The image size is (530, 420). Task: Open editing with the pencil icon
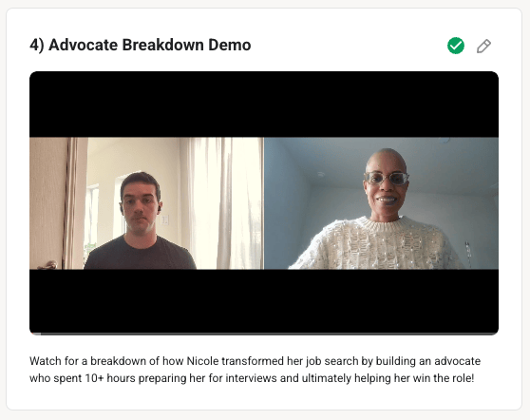pyautogui.click(x=483, y=46)
